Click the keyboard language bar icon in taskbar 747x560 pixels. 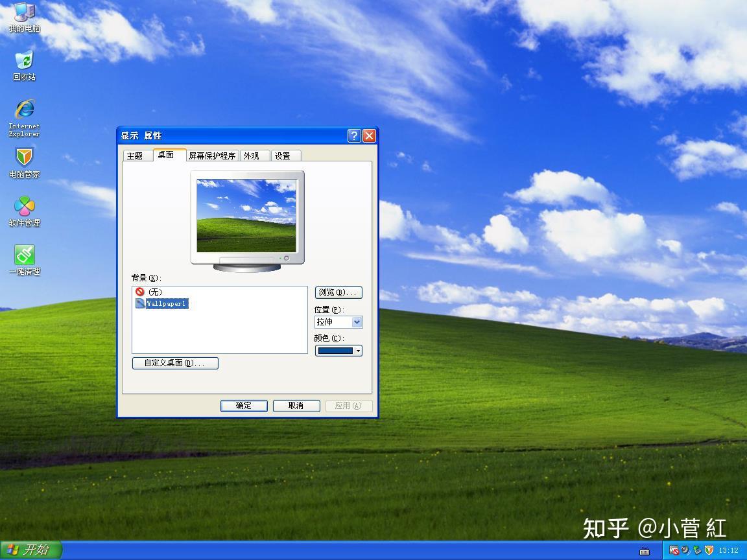(x=644, y=551)
